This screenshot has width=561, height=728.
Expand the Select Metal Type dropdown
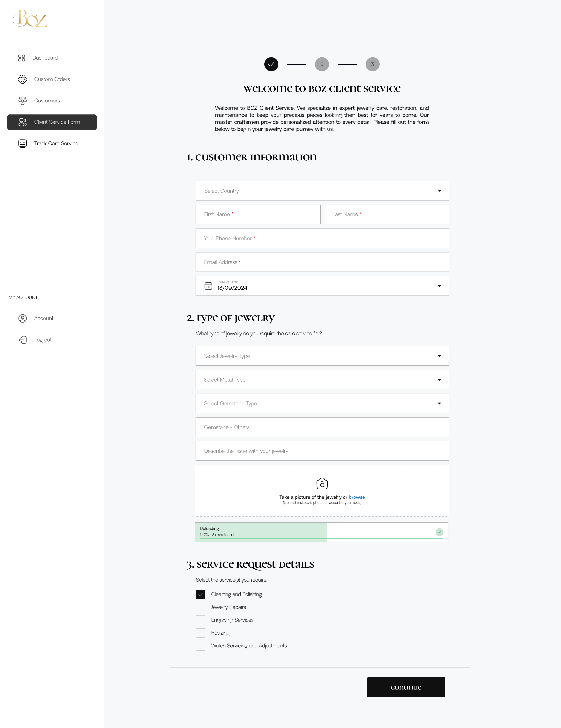click(x=322, y=380)
